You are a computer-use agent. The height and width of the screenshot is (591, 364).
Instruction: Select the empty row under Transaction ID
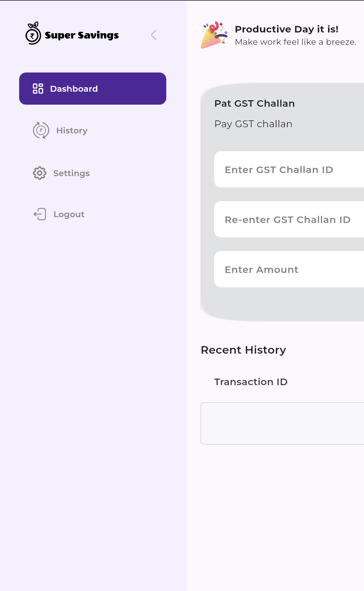tap(282, 423)
